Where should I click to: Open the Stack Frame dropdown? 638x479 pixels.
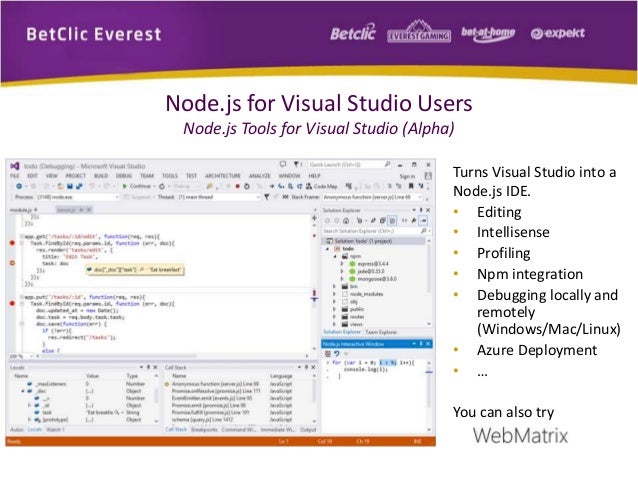point(373,197)
